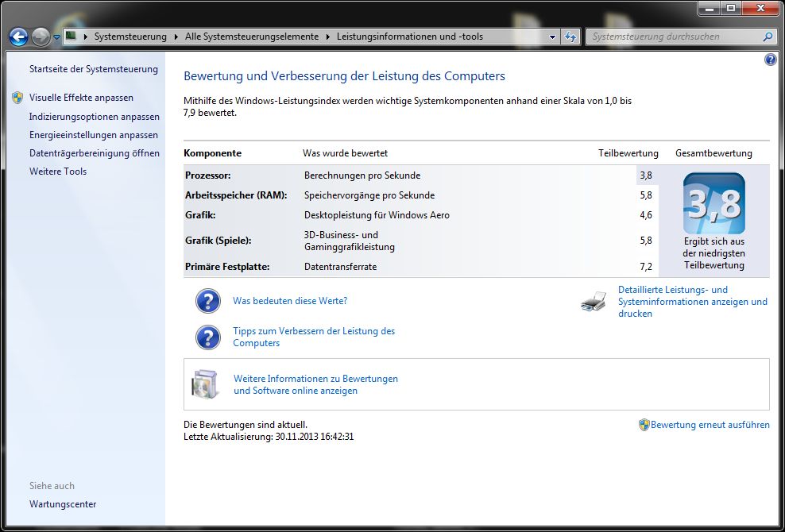This screenshot has height=532, width=785.
Task: Expand arrow after Alle Systemsteuerungselemente
Action: coord(330,37)
